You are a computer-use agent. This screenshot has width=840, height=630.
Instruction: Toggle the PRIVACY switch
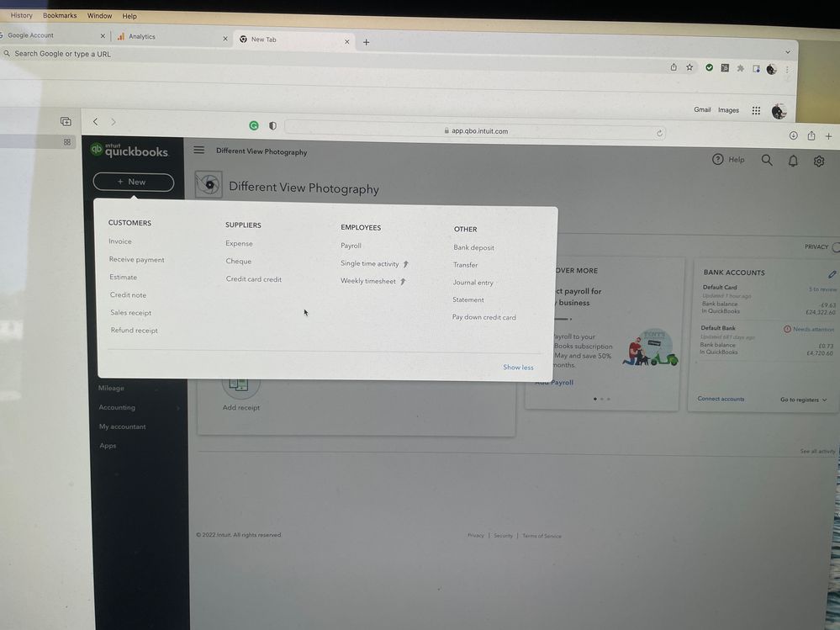[835, 247]
